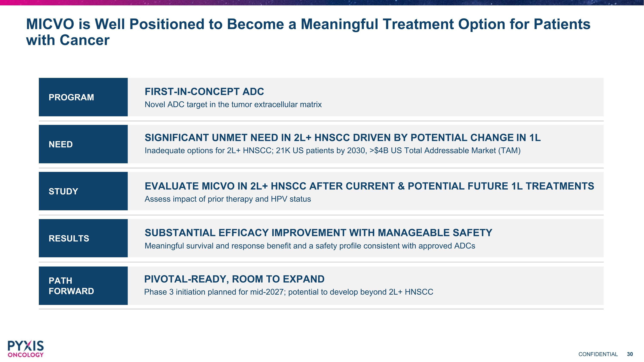Click the slide title about MICVO
Image resolution: width=644 pixels, height=362 pixels.
308,32
